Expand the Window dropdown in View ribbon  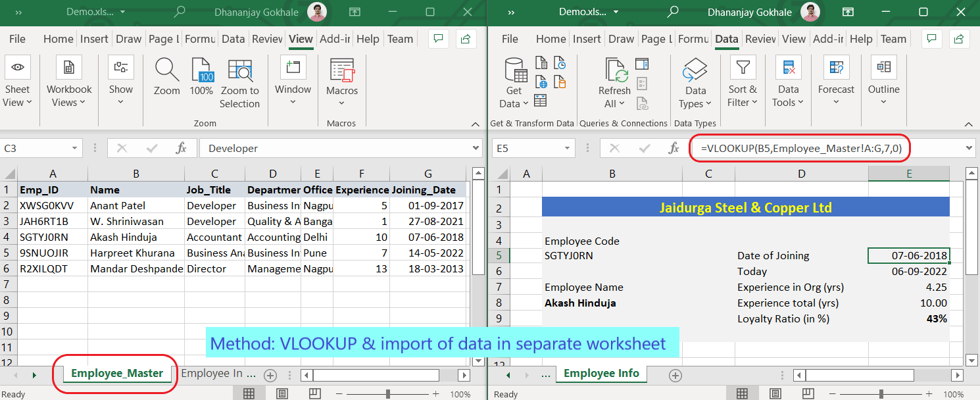click(x=293, y=82)
